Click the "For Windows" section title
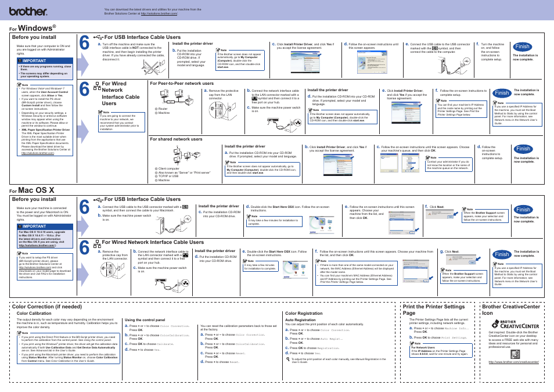Image resolution: width=554 pixels, height=392 pixels. pyautogui.click(x=33, y=28)
